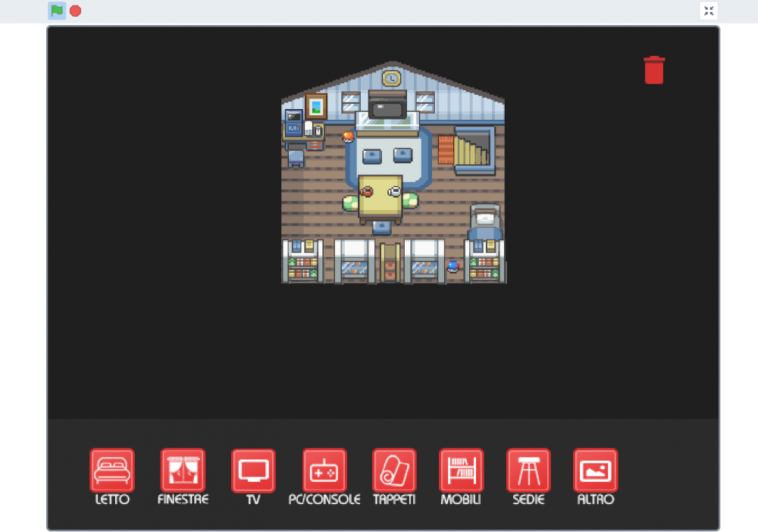Start the project with the green flag
758x532 pixels.
57,11
